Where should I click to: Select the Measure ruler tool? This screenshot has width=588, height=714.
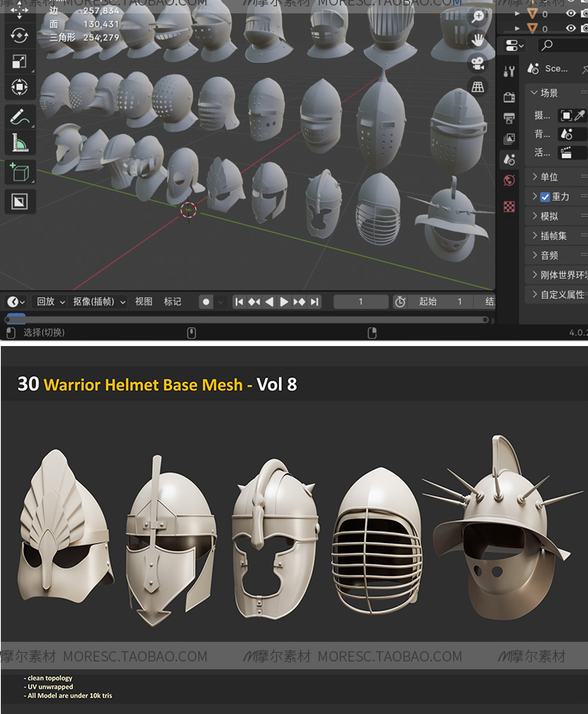pos(20,142)
